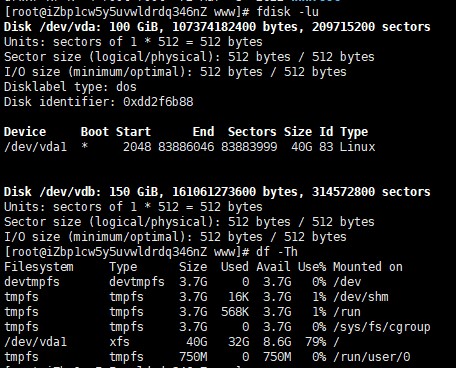This screenshot has height=368, width=456.
Task: Click filesystem type 'xfs'
Action: pyautogui.click(x=119, y=342)
